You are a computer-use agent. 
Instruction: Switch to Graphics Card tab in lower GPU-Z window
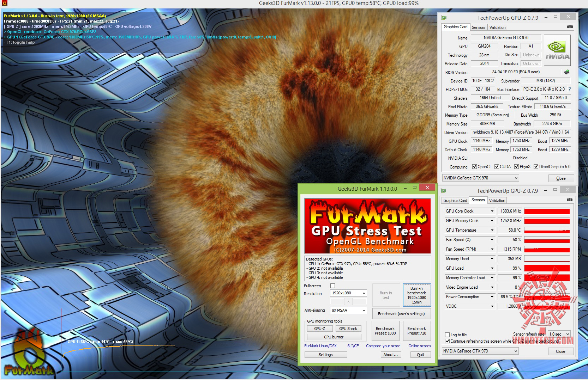tap(455, 201)
